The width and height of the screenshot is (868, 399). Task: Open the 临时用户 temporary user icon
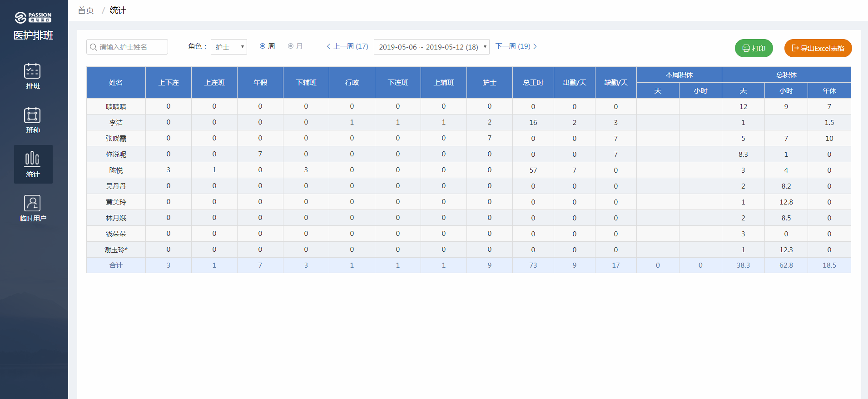click(x=32, y=203)
